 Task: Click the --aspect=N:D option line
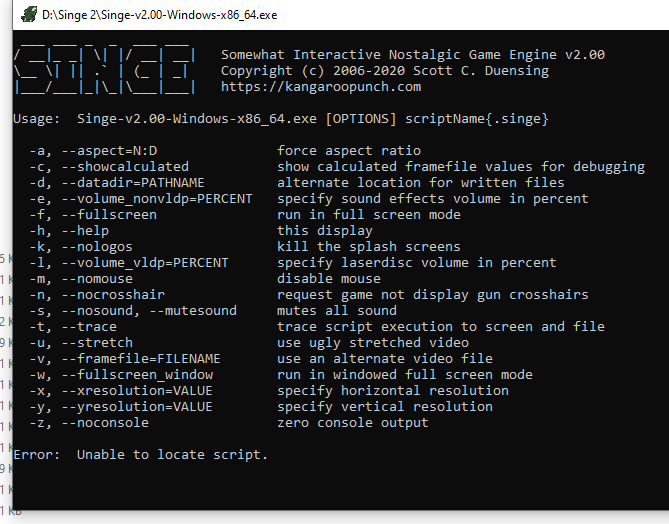pos(225,151)
